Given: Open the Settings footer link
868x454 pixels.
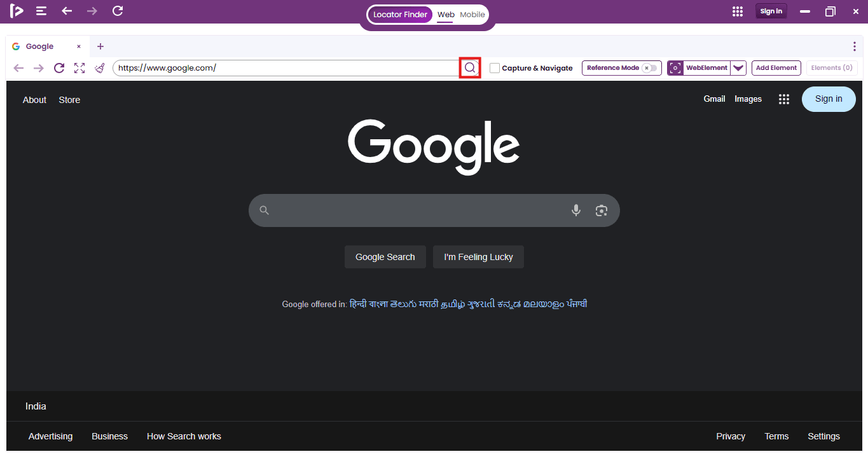Looking at the screenshot, I should pyautogui.click(x=823, y=436).
